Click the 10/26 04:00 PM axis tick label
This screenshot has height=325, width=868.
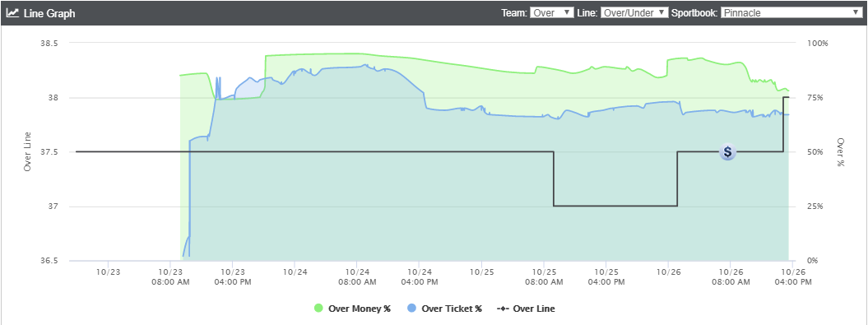tap(792, 276)
